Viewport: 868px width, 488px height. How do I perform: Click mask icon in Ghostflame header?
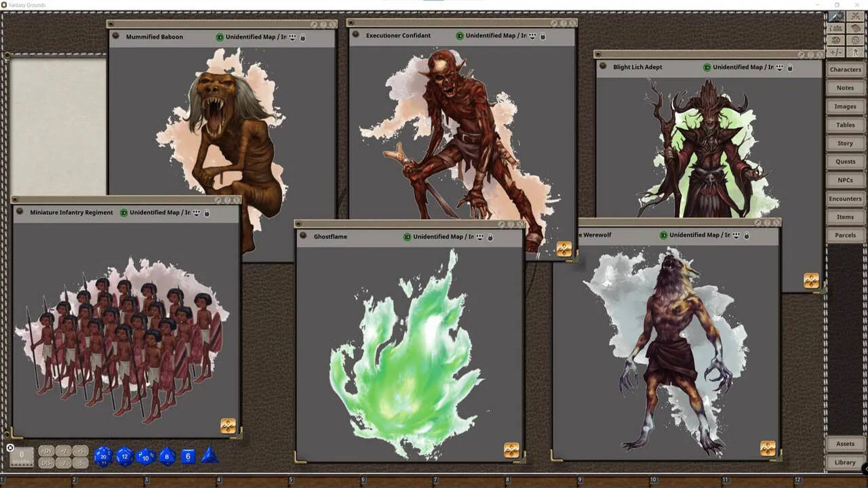(480, 237)
